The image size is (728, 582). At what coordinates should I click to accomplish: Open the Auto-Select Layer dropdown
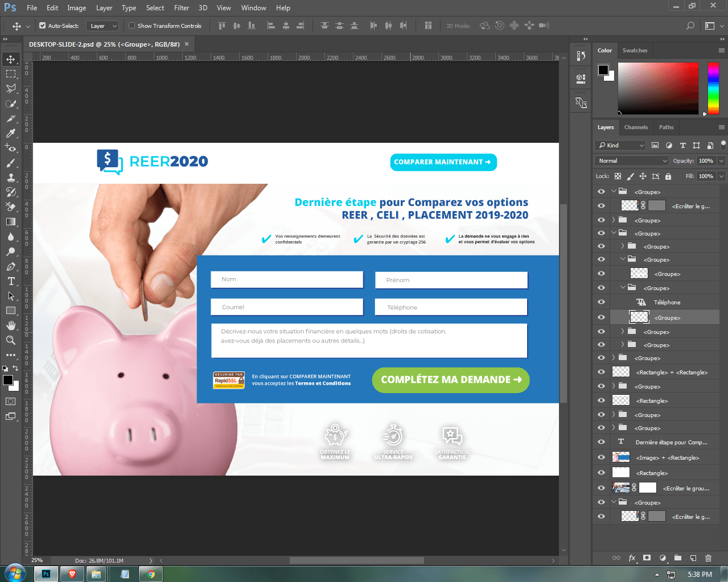102,26
